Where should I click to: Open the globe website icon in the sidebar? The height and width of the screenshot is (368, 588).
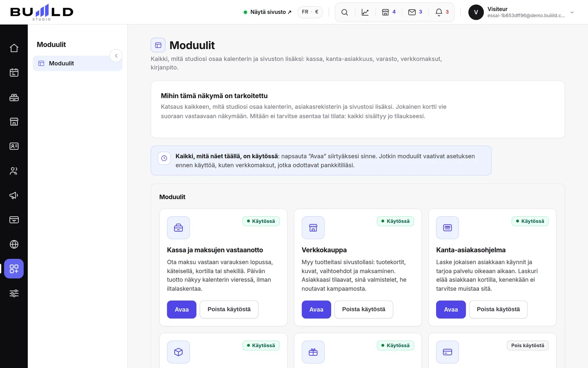[14, 245]
